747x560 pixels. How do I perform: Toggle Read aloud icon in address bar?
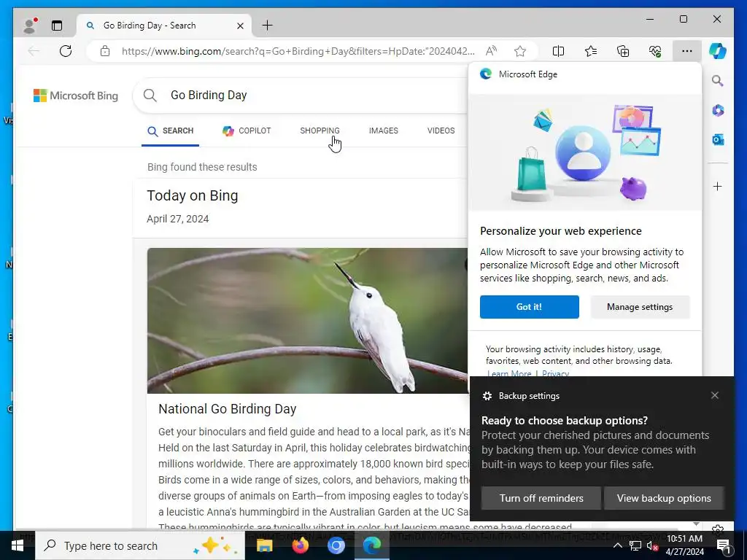tap(491, 51)
